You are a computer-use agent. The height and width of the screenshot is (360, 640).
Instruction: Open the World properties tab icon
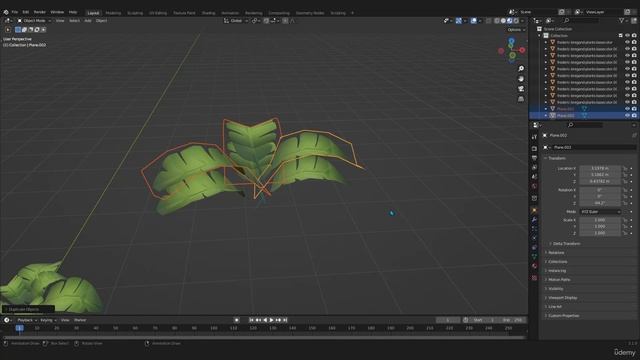(x=534, y=186)
